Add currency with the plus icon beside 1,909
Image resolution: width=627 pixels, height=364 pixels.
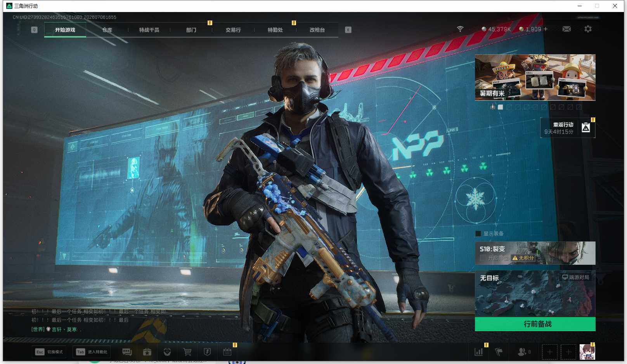point(546,29)
